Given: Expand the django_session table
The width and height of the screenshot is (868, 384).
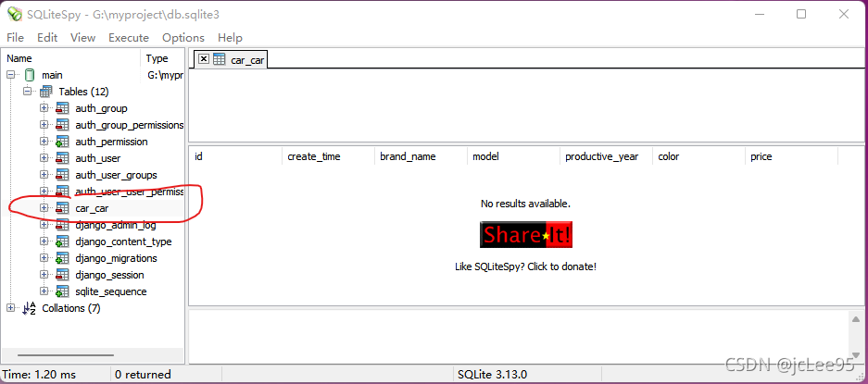Looking at the screenshot, I should [44, 275].
